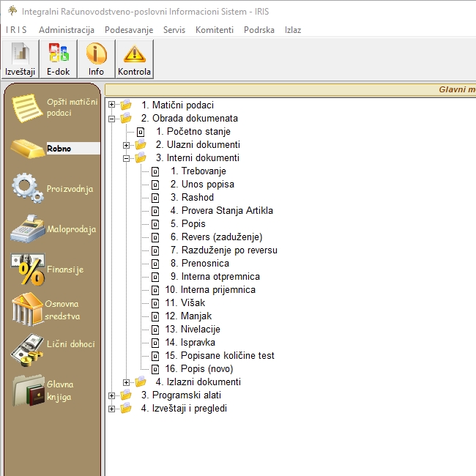This screenshot has height=476, width=476.
Task: Click the Izlaz menu item
Action: click(x=293, y=30)
